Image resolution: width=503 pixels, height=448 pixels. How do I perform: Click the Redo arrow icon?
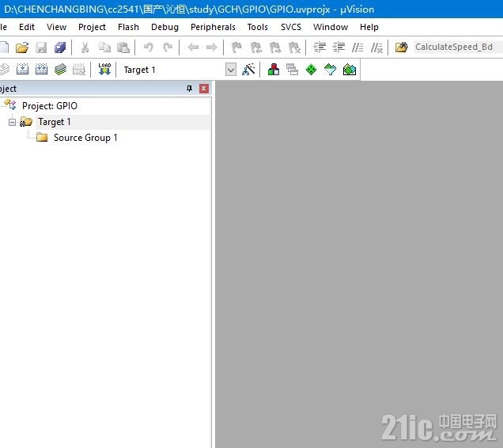tap(168, 47)
